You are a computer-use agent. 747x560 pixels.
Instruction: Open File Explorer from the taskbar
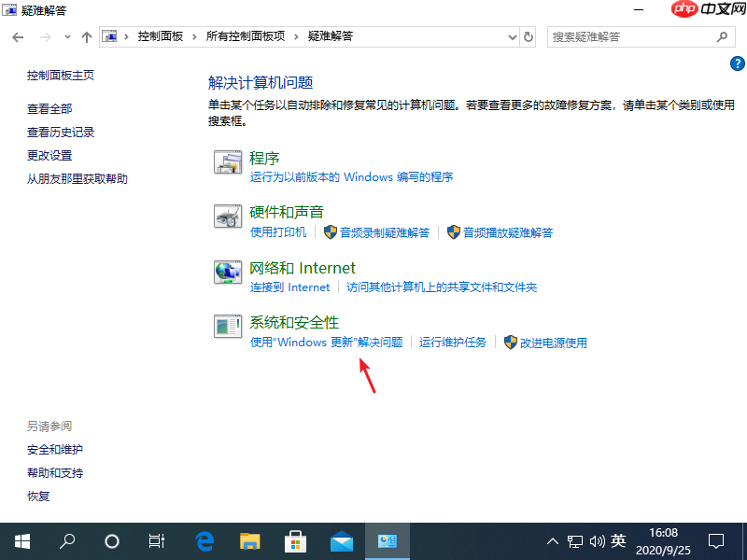coord(249,541)
